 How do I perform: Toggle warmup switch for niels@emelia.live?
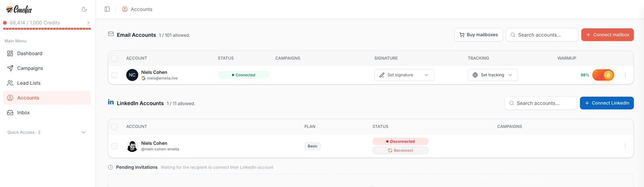pyautogui.click(x=603, y=75)
